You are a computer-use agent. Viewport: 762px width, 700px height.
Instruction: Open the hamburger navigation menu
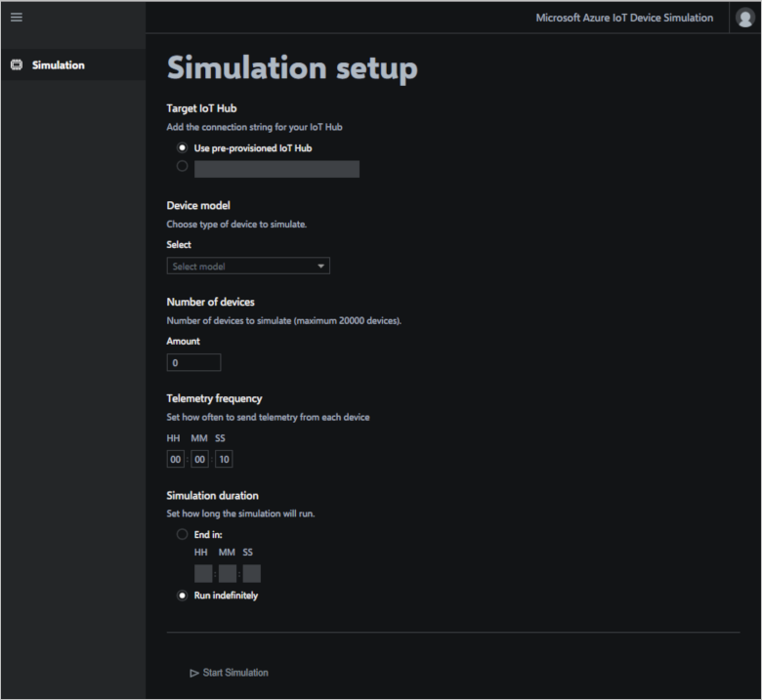(17, 18)
